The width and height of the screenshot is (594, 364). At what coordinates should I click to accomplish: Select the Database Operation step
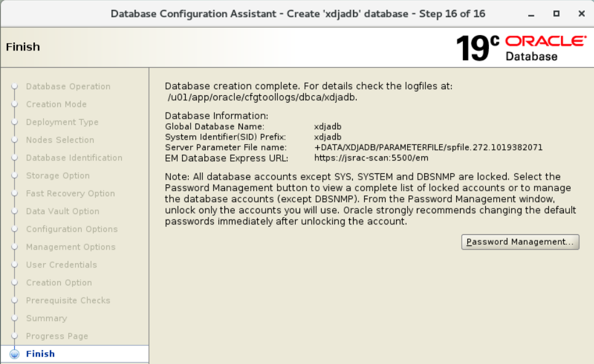click(x=68, y=86)
